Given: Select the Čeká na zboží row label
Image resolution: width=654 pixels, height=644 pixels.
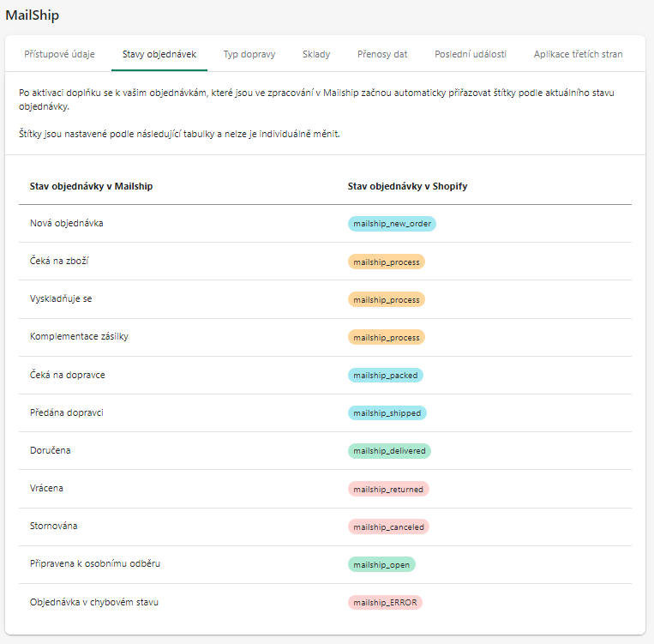Looking at the screenshot, I should (59, 261).
